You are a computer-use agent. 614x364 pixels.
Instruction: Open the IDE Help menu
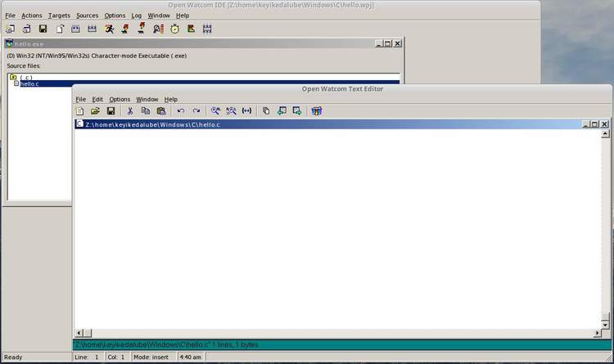coord(182,16)
